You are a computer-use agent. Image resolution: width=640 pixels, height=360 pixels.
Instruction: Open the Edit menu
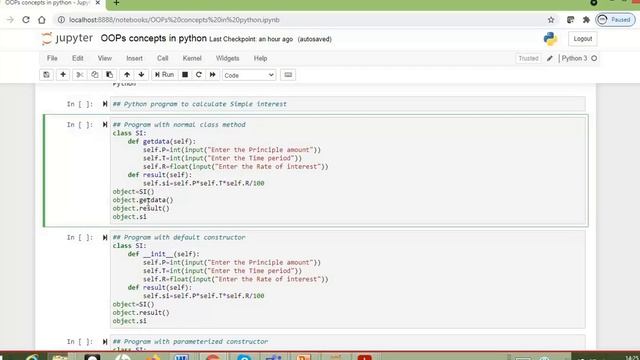tap(78, 58)
